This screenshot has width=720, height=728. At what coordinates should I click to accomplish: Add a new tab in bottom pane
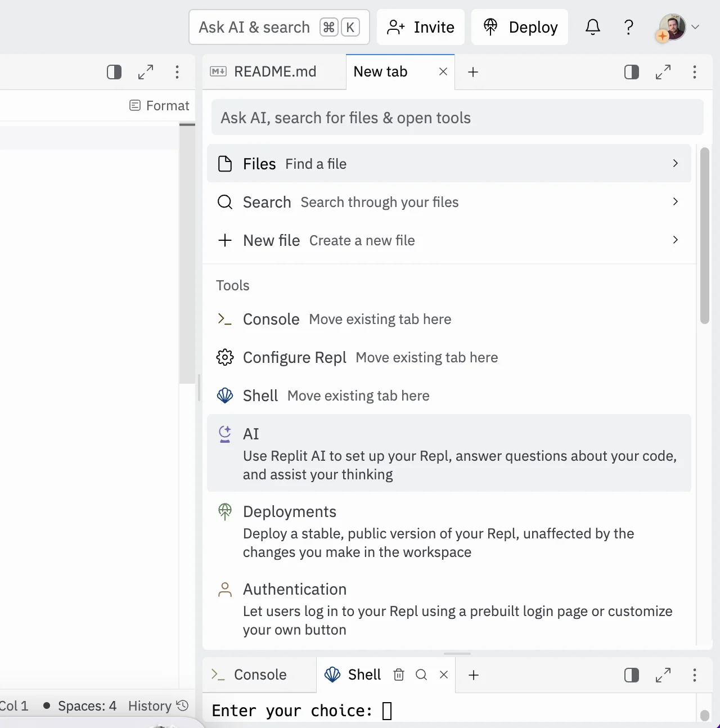coord(474,675)
